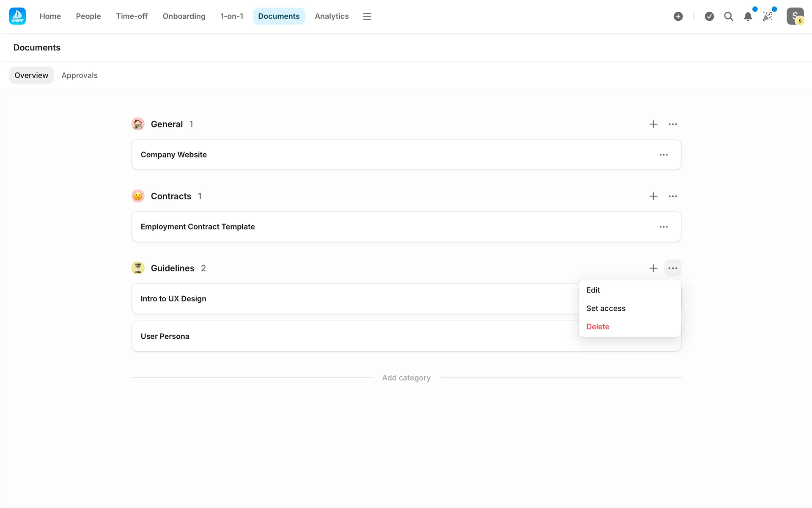Click the Add category link
This screenshot has width=812, height=508.
(406, 378)
